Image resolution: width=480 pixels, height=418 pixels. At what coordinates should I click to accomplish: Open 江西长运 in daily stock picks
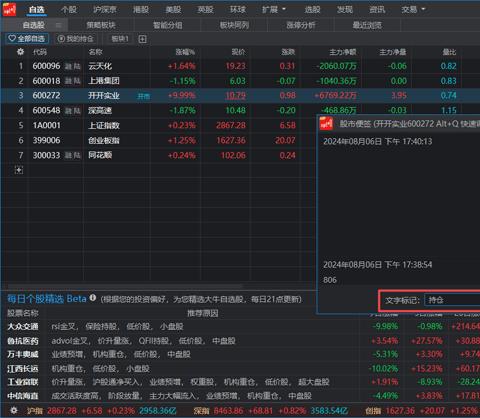click(x=23, y=368)
